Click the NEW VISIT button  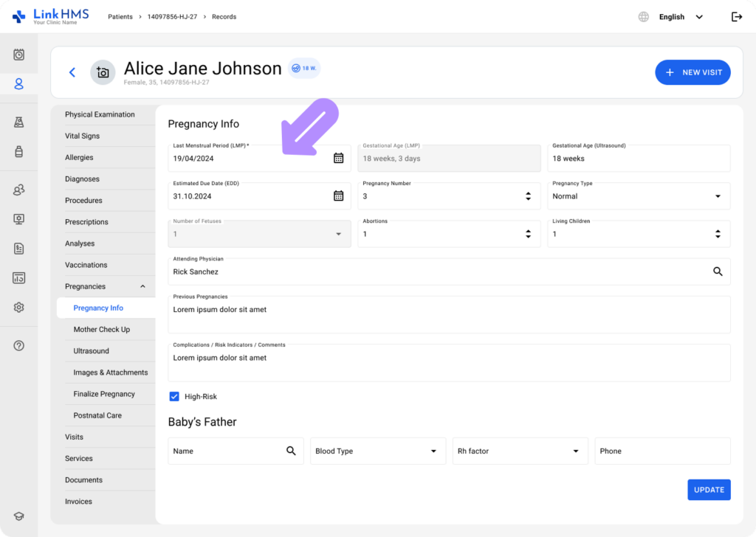point(693,72)
